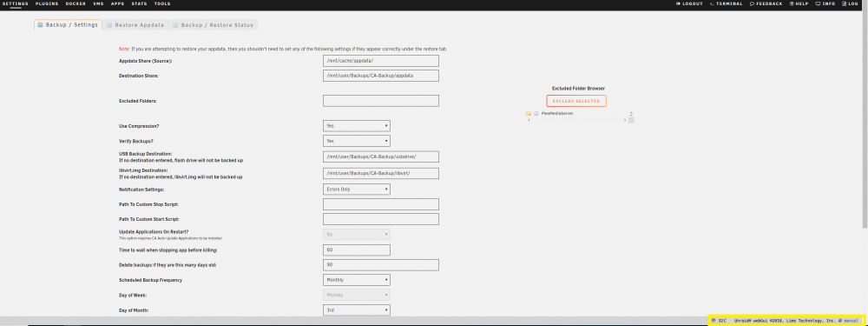The width and height of the screenshot is (868, 326).
Task: Click the Log document icon
Action: (x=845, y=3)
